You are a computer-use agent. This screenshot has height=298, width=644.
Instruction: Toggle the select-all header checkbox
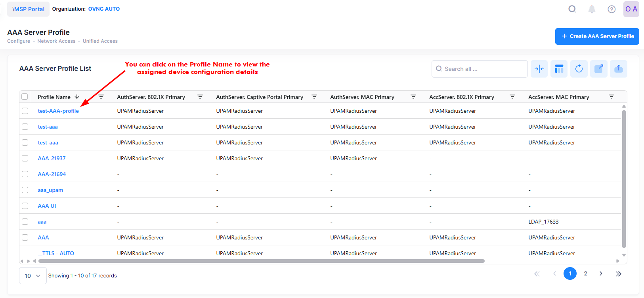click(25, 97)
